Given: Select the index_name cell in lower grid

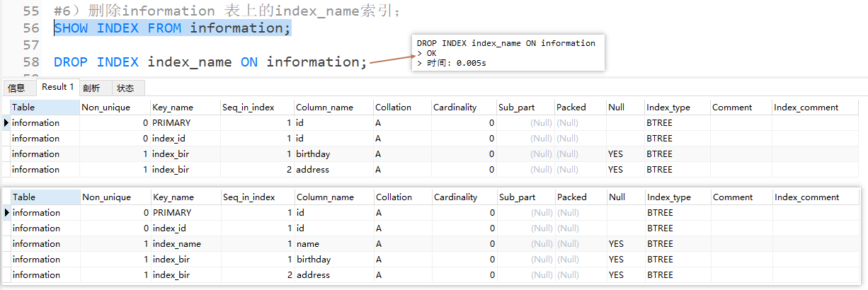Looking at the screenshot, I should [177, 244].
